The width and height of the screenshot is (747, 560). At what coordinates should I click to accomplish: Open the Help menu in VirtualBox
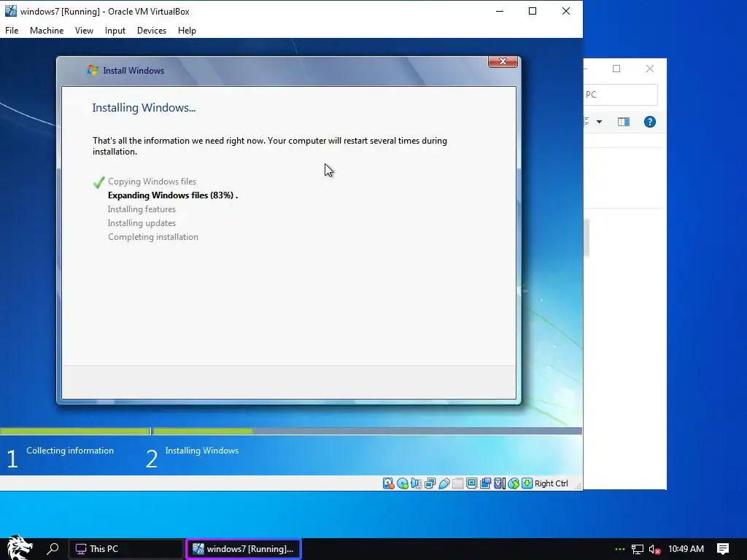(187, 31)
